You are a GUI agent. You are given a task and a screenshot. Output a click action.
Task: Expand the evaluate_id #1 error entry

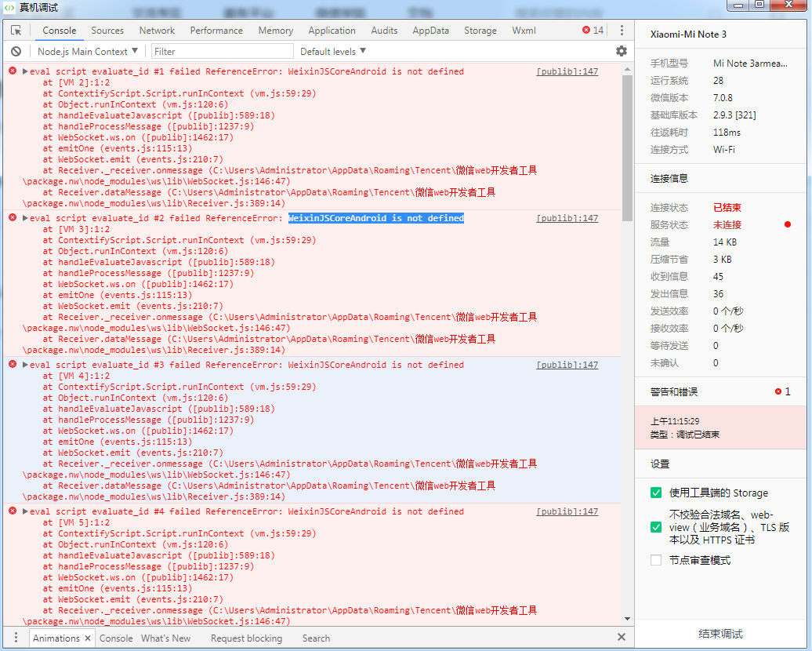[x=25, y=71]
